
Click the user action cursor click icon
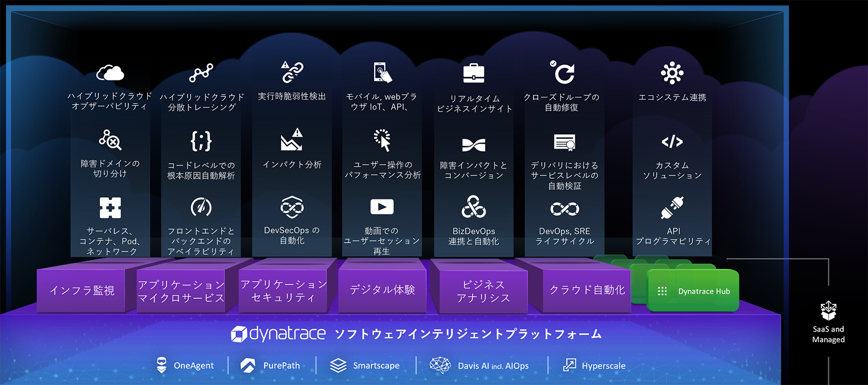click(x=383, y=140)
